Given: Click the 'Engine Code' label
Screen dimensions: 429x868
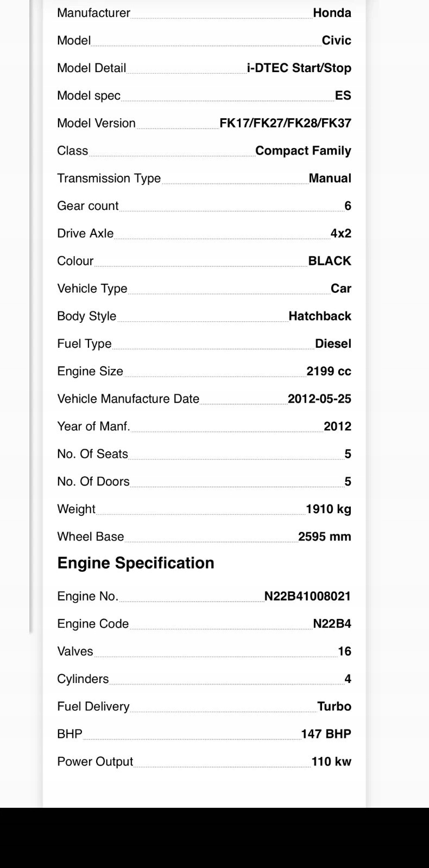Looking at the screenshot, I should point(93,624).
